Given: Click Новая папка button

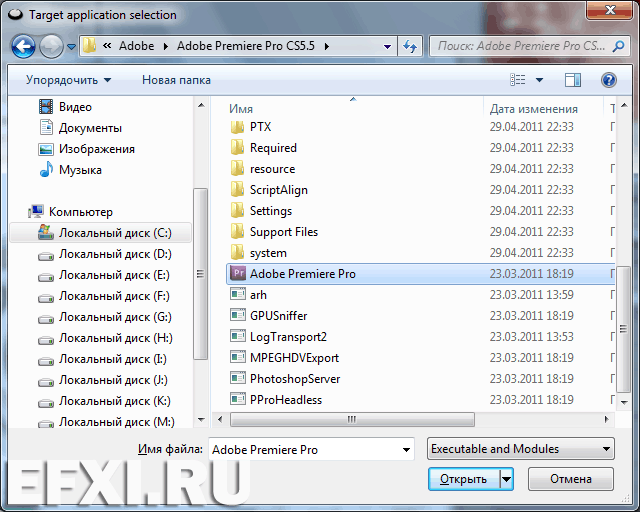Looking at the screenshot, I should 176,80.
